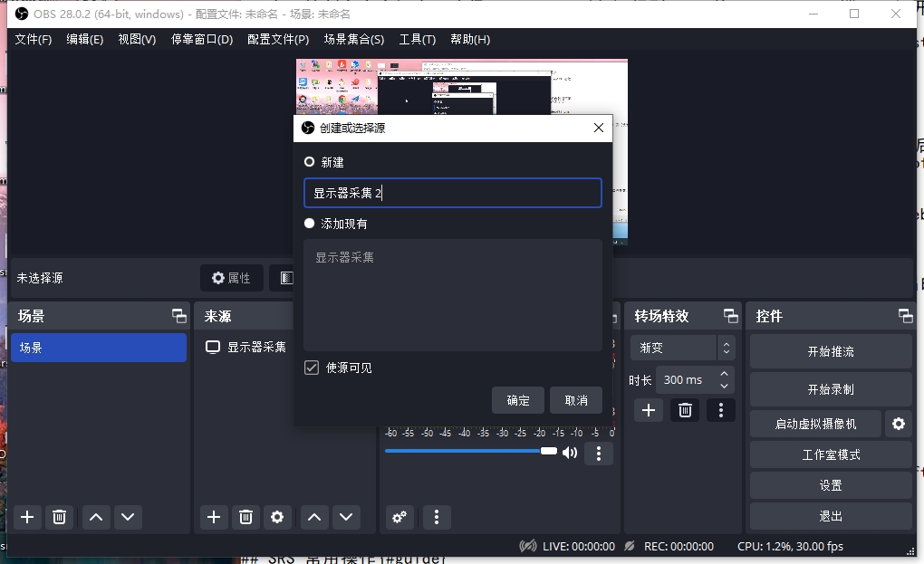
Task: Open the 渐变 transition dropdown
Action: [x=681, y=348]
